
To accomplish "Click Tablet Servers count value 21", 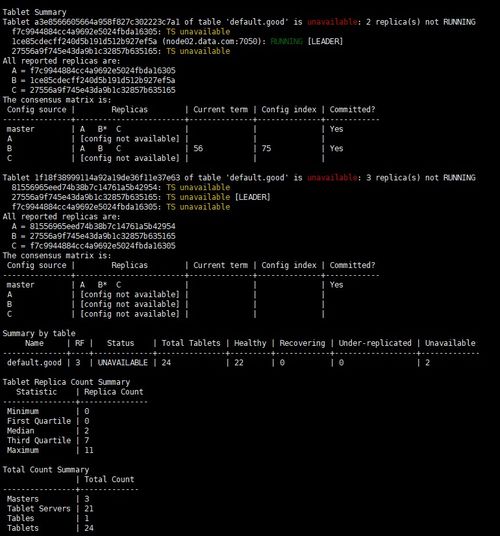I will 89,509.
